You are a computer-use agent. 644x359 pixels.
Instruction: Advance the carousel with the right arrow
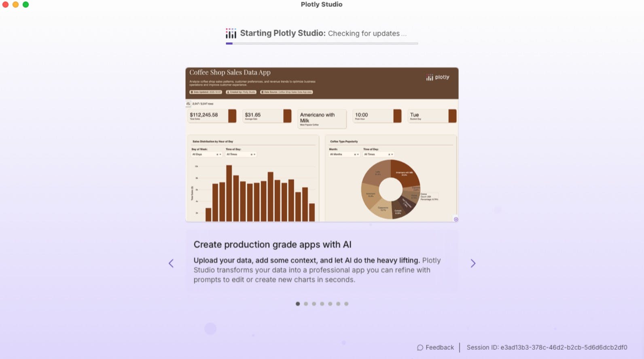[x=473, y=263]
